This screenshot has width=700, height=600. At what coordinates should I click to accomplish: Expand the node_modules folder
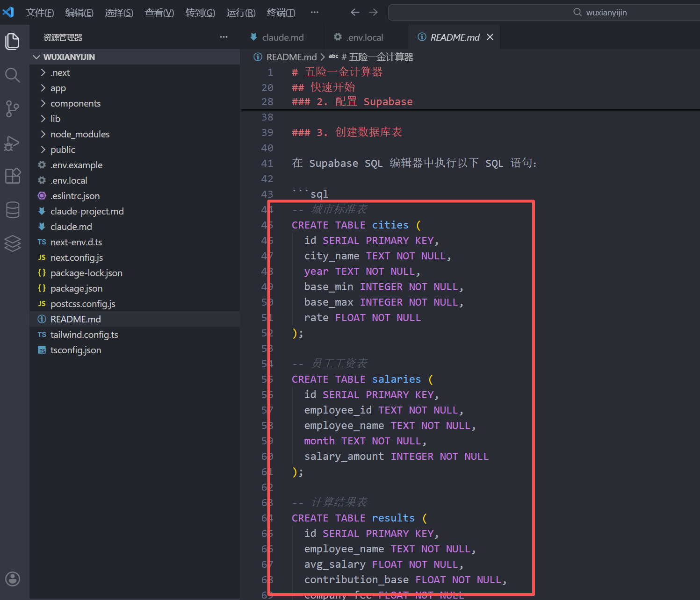(x=135, y=134)
